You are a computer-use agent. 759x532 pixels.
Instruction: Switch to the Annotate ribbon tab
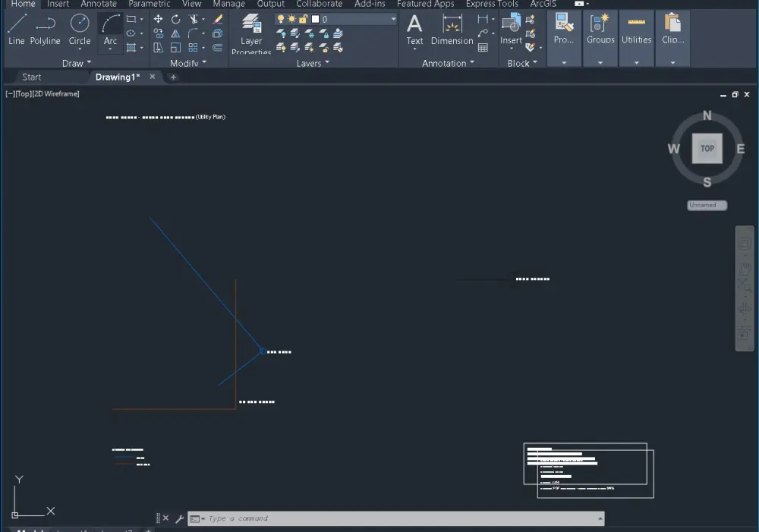(x=99, y=4)
